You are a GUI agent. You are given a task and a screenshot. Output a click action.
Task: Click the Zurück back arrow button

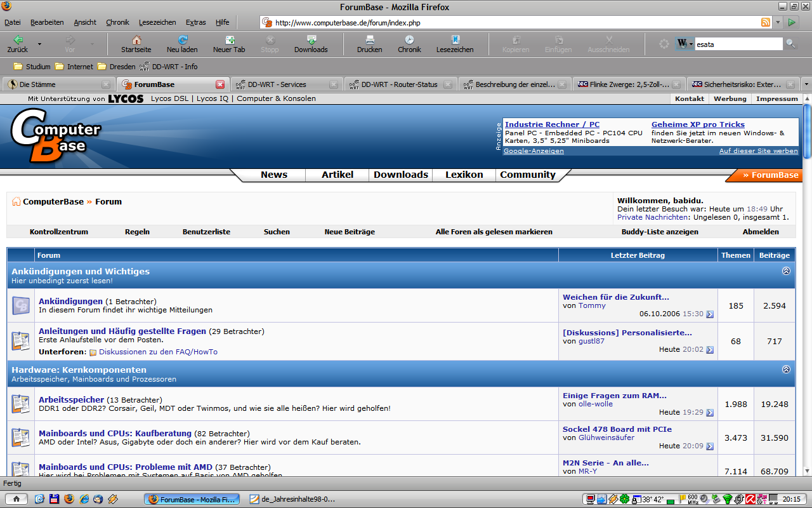coord(18,43)
